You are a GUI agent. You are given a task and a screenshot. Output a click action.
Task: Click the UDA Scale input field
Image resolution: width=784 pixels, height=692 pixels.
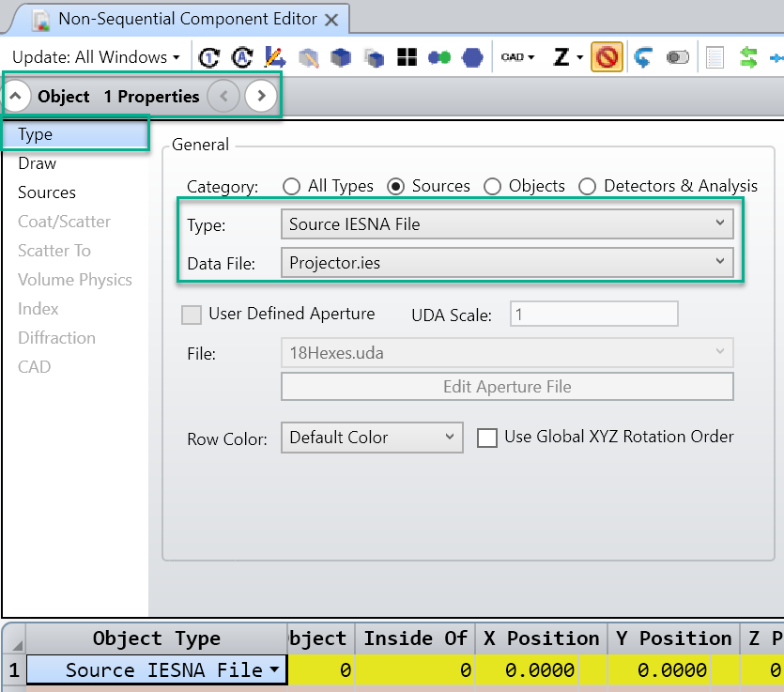coord(594,314)
